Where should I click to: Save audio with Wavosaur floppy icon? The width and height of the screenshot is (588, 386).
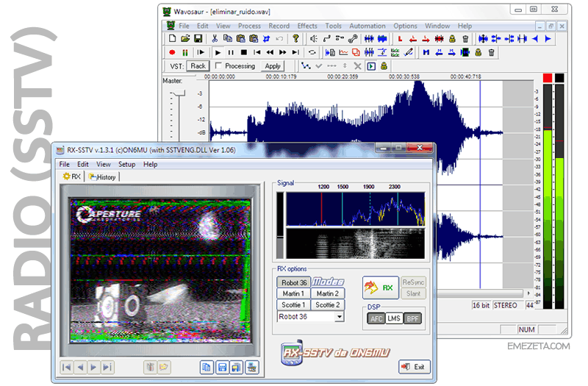[198, 39]
